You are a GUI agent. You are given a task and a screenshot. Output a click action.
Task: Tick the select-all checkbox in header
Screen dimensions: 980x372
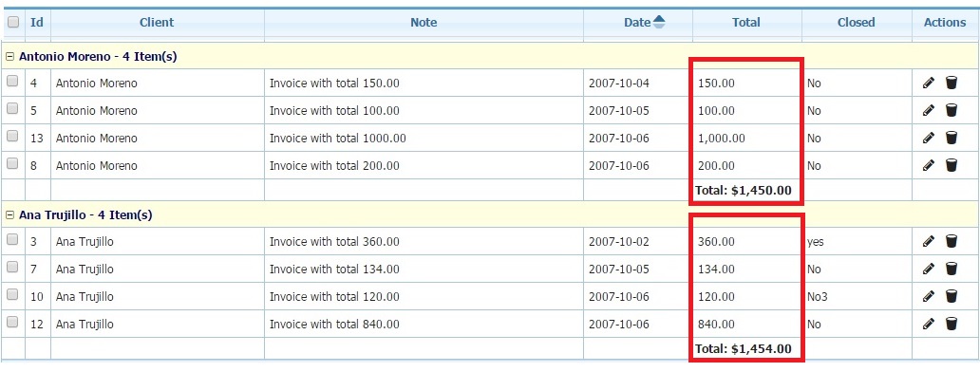click(13, 22)
